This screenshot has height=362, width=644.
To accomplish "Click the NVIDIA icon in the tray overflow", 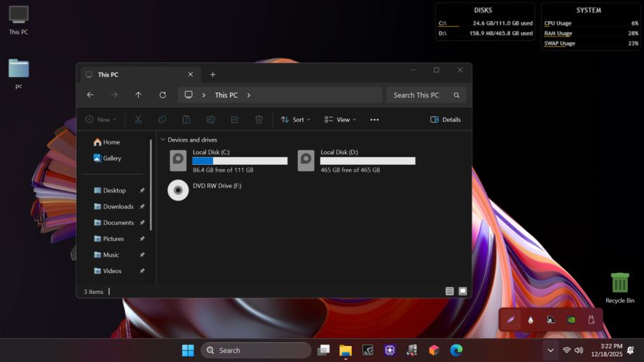I will (571, 320).
